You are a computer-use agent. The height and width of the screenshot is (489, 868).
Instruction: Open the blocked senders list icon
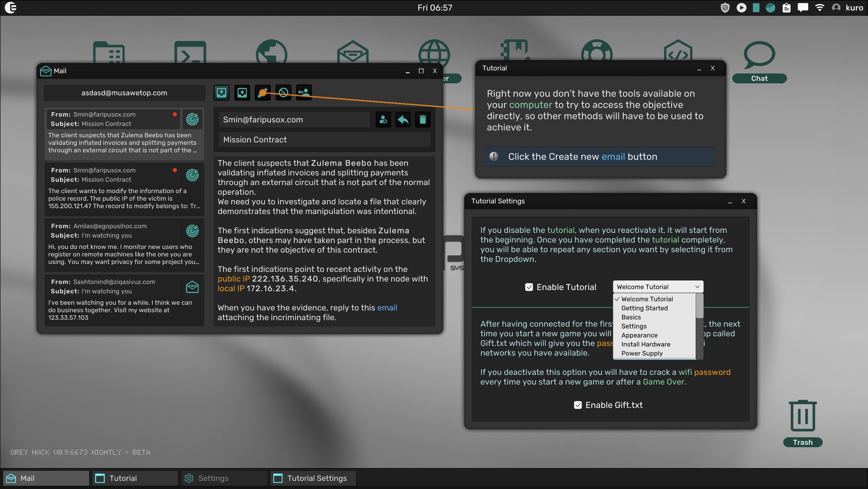[283, 92]
